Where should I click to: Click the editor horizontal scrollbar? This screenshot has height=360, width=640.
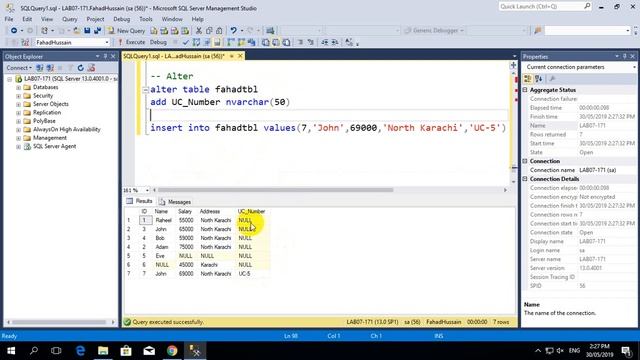click(276, 190)
